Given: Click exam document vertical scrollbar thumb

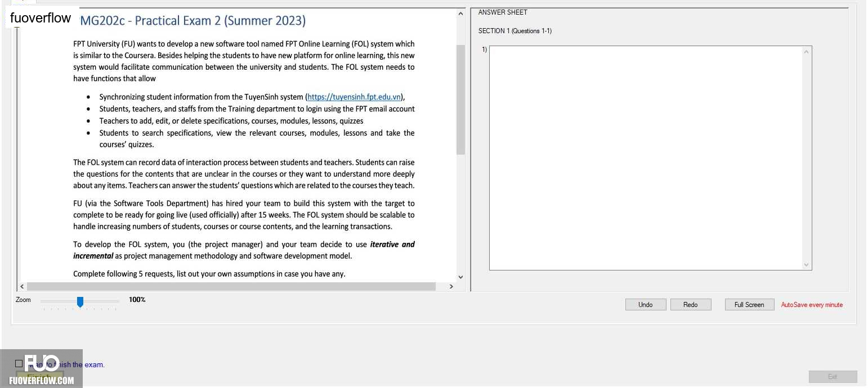Looking at the screenshot, I should pyautogui.click(x=461, y=100).
